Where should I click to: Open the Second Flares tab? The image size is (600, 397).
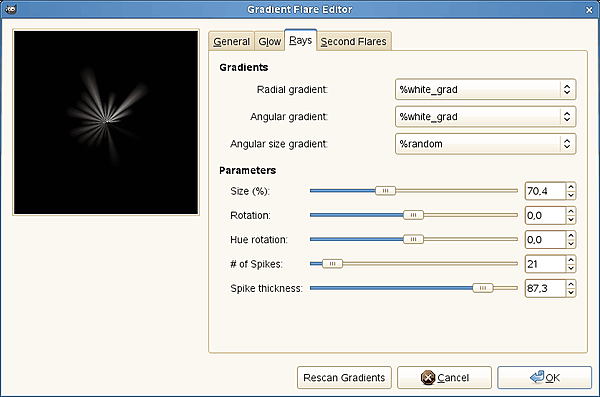pos(354,41)
